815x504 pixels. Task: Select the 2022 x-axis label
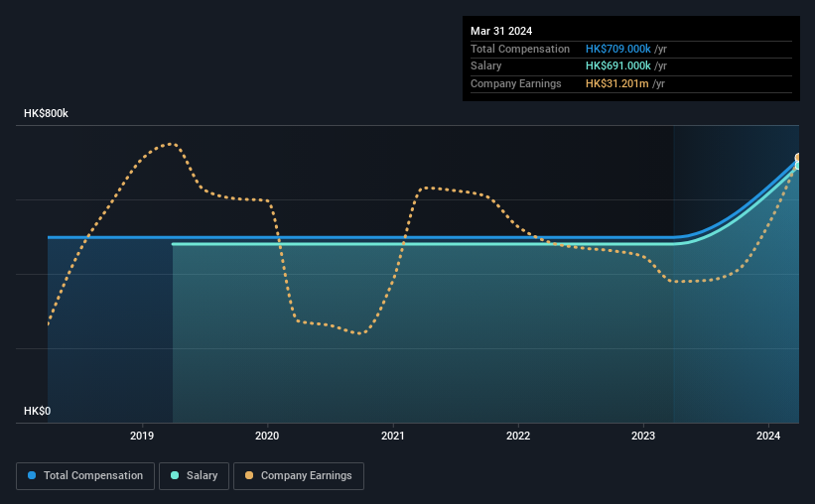(518, 436)
